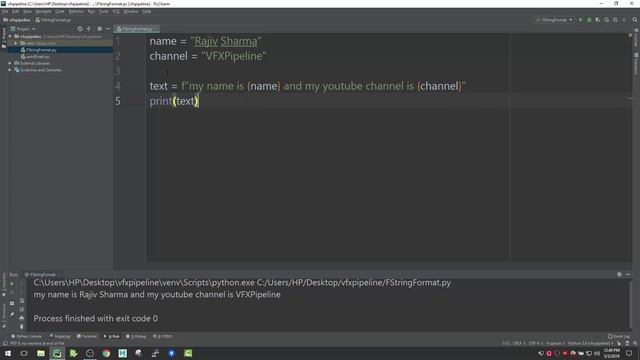
Task: Open the Code menu
Action: coord(60,11)
